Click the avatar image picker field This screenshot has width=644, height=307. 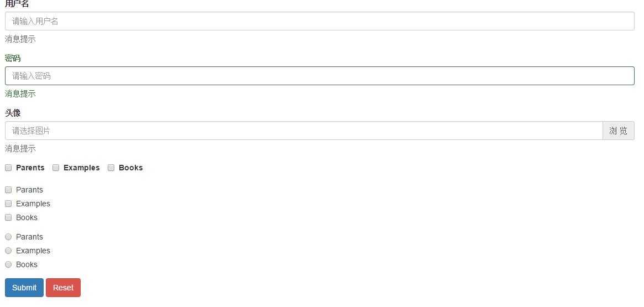[x=304, y=131]
